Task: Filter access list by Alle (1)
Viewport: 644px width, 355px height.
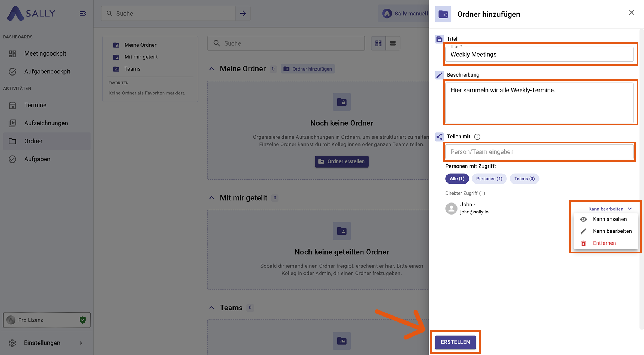Action: tap(457, 179)
